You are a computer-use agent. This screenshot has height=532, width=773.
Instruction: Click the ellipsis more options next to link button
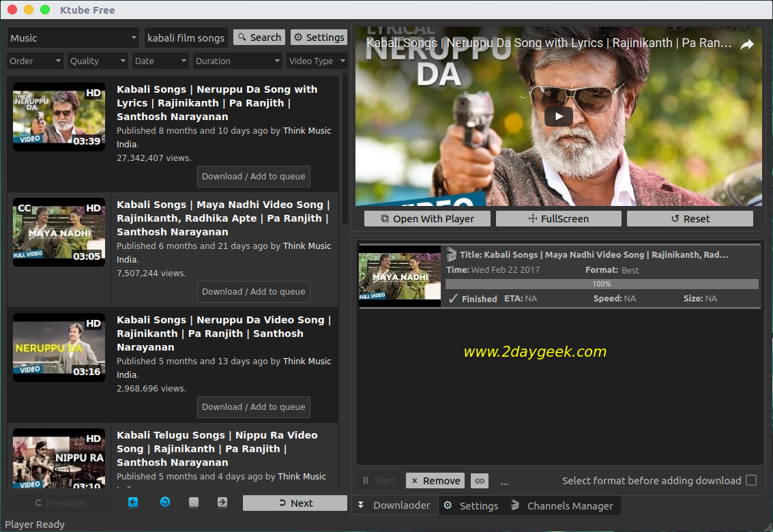point(504,482)
